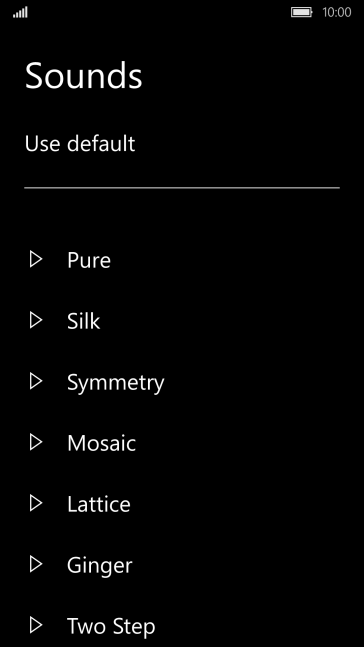Check the battery icon in status bar
The image size is (364, 647).
click(302, 12)
